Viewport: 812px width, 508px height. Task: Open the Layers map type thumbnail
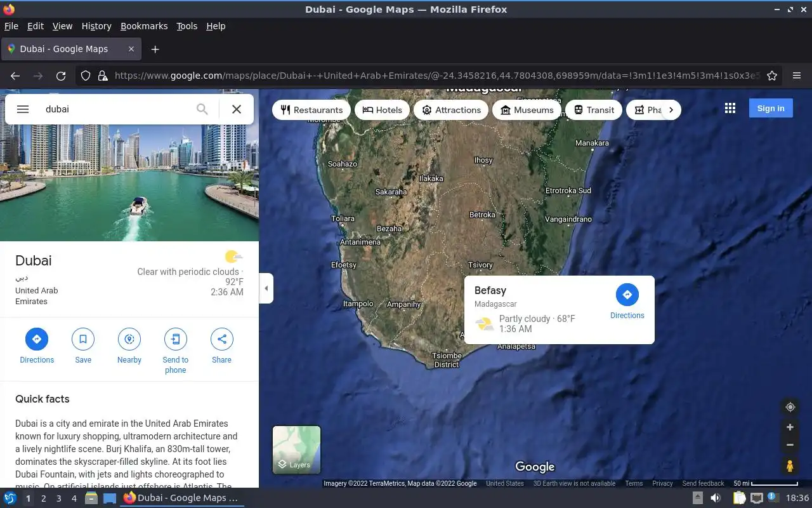click(x=296, y=450)
